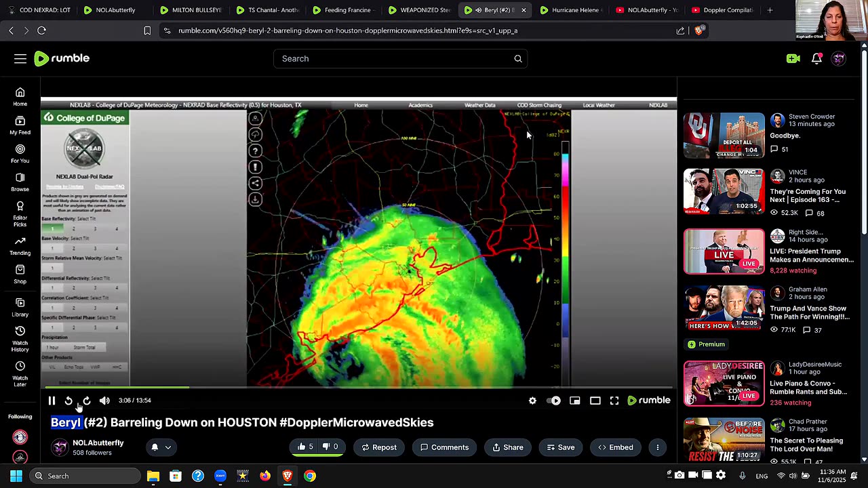Go back in browser history
Image resolution: width=868 pixels, height=488 pixels.
coord(12,30)
